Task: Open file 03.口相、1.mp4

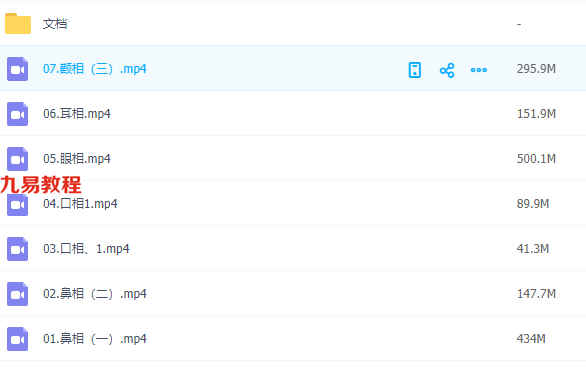Action: click(86, 249)
